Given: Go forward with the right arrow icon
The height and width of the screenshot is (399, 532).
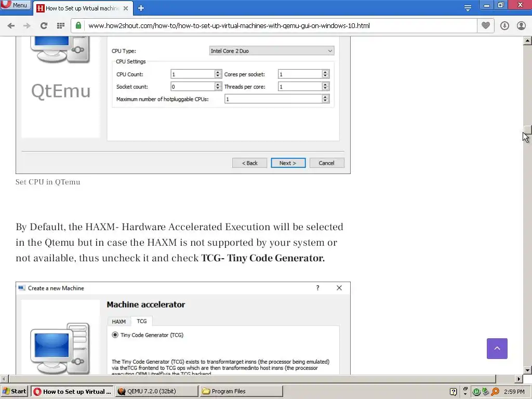Looking at the screenshot, I should coord(27,26).
